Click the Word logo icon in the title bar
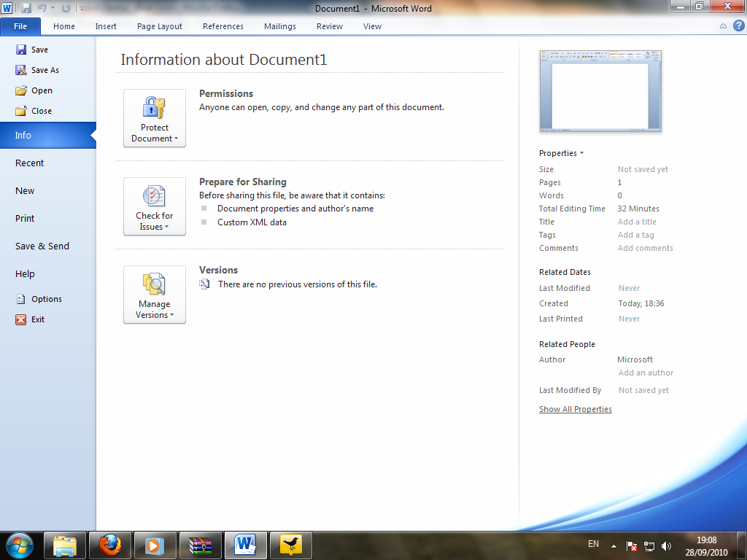Image resolution: width=747 pixels, height=560 pixels. (7, 8)
